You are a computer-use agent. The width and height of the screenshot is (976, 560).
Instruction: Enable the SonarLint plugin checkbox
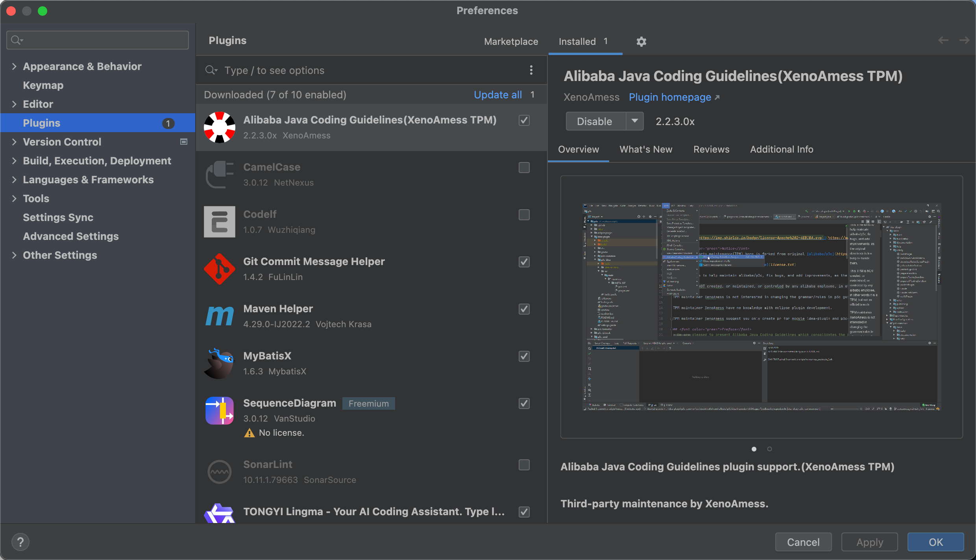524,465
